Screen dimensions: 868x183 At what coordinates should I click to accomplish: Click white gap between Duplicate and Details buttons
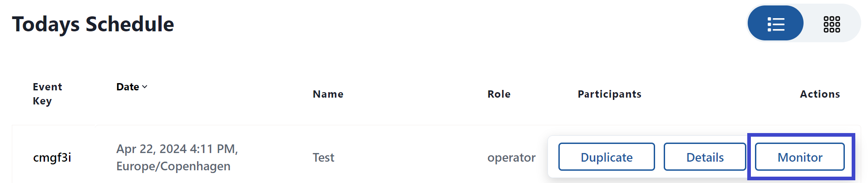pos(659,157)
